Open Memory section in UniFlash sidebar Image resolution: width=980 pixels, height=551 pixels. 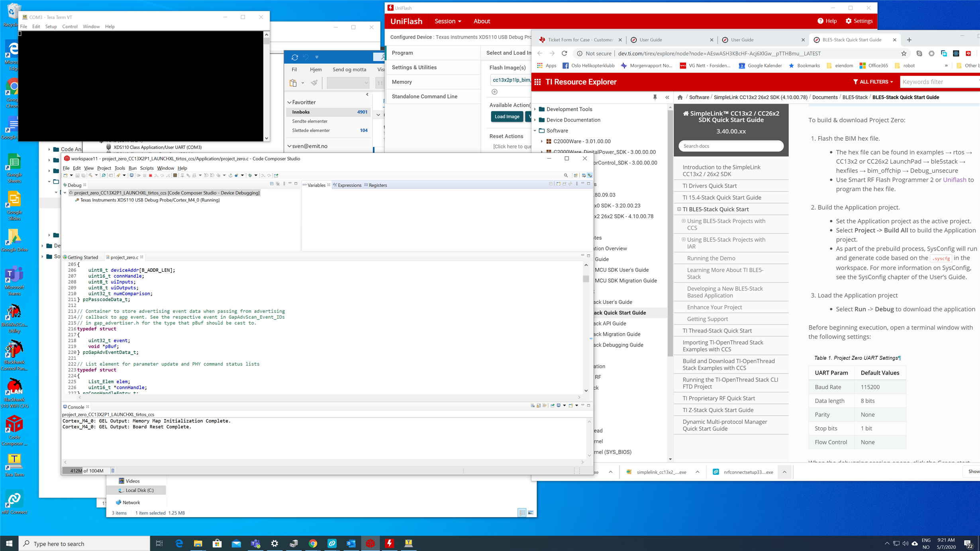(433, 82)
